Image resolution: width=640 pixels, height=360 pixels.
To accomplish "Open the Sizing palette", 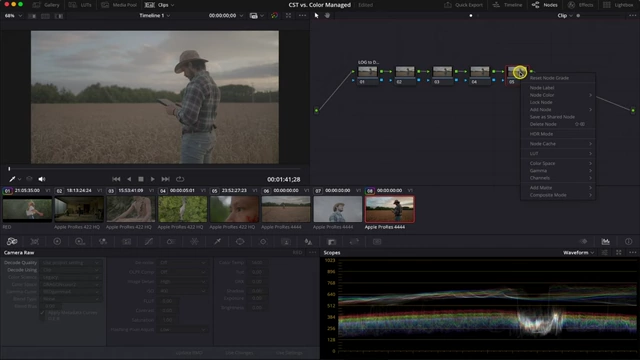I will [x=354, y=242].
